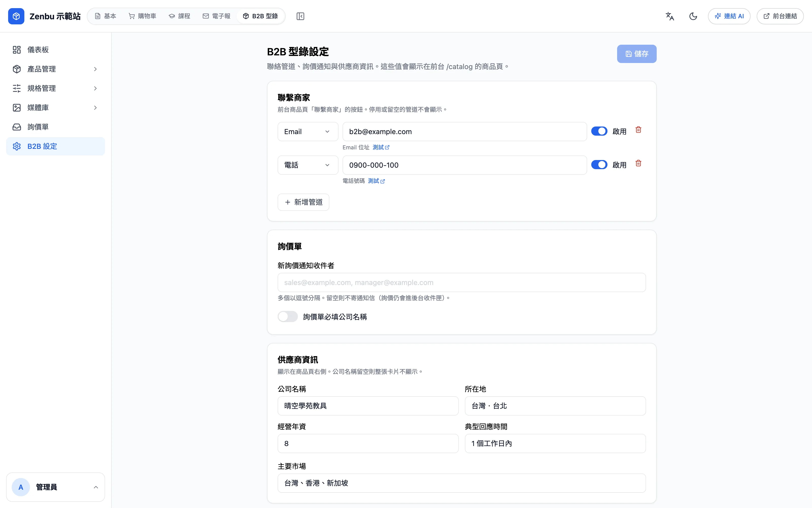Viewport: 812px width, 508px height.
Task: Switch to the 基本 tab
Action: point(105,16)
